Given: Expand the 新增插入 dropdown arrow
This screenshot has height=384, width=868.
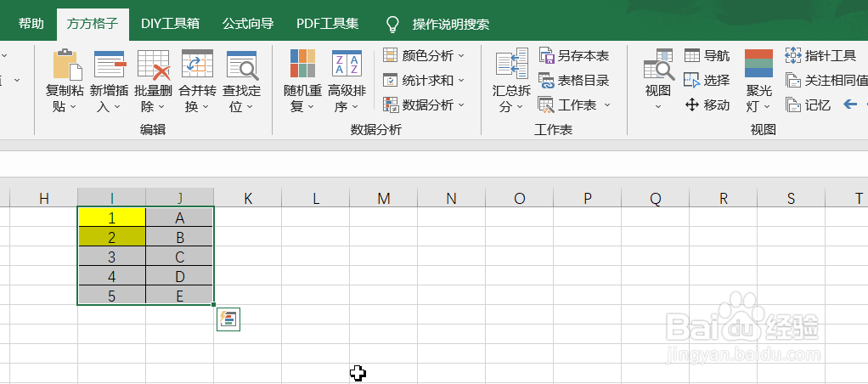Looking at the screenshot, I should [117, 108].
